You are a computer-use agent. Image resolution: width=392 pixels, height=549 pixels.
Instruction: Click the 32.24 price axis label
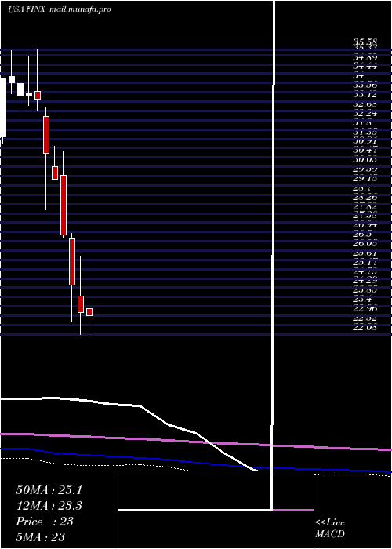[x=365, y=113]
